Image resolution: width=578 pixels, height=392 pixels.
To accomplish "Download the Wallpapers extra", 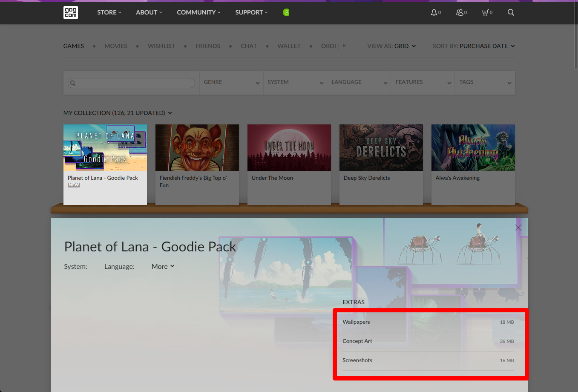I will [x=428, y=322].
